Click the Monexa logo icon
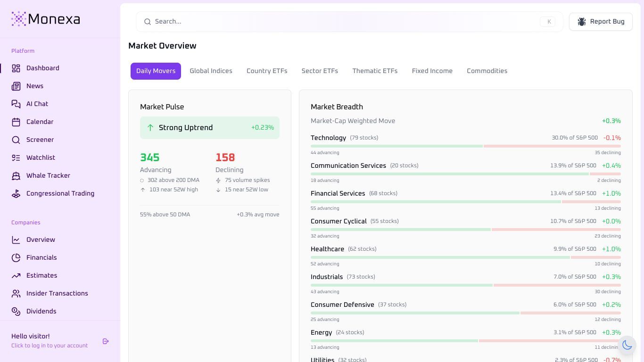The image size is (644, 362). point(19,19)
